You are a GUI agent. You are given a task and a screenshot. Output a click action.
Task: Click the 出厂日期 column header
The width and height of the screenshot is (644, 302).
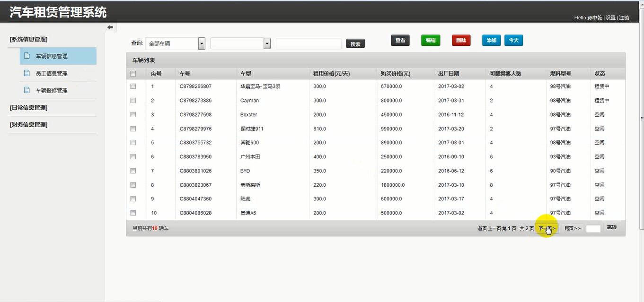[449, 74]
